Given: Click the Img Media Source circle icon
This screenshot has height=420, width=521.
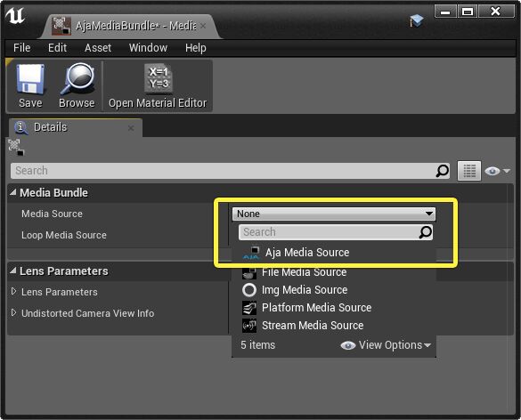Looking at the screenshot, I should click(x=249, y=290).
